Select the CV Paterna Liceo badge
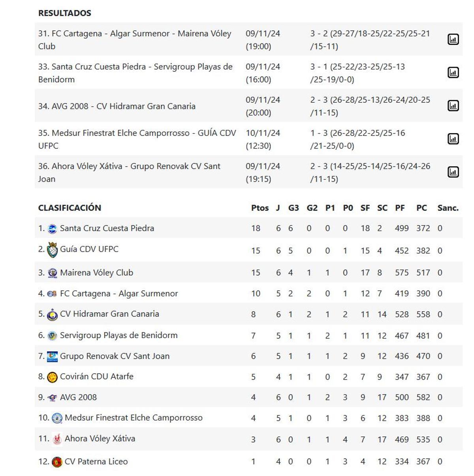474x476 pixels. pos(57,461)
